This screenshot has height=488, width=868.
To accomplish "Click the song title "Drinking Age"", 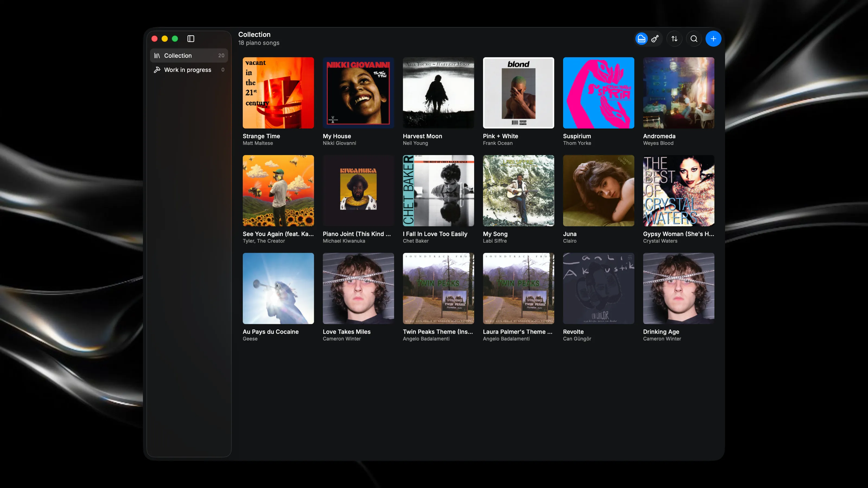I will coord(661,332).
